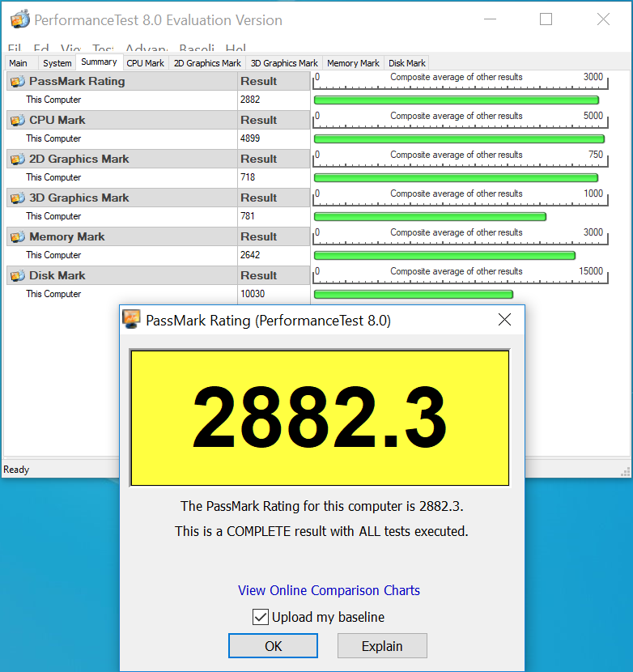Click the Explain button
This screenshot has height=672, width=633.
click(382, 645)
